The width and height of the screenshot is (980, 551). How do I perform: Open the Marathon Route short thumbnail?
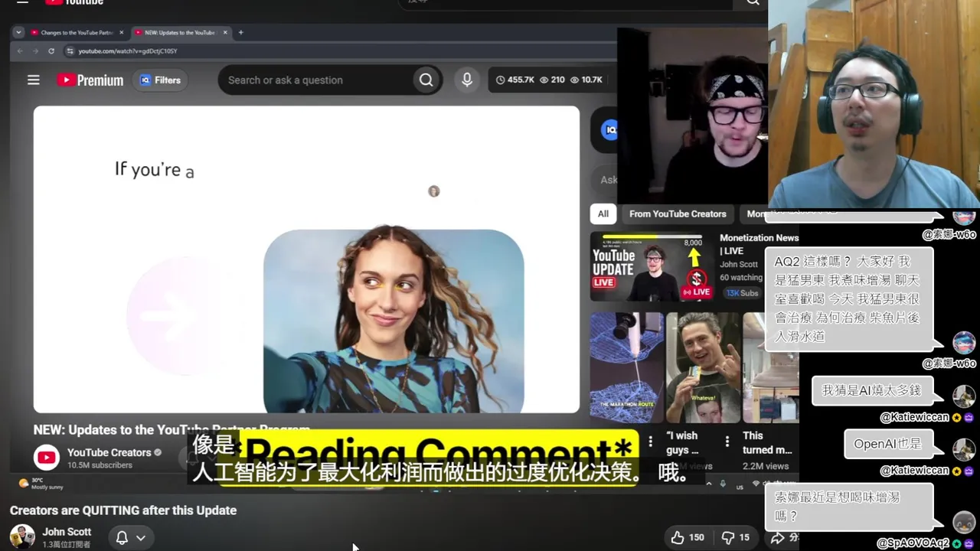(x=626, y=367)
